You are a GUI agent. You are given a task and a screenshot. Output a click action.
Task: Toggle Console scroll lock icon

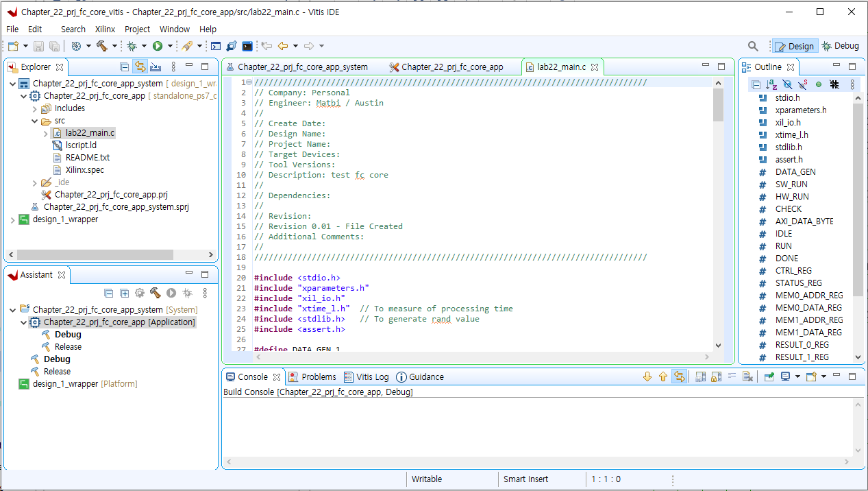[x=715, y=376]
